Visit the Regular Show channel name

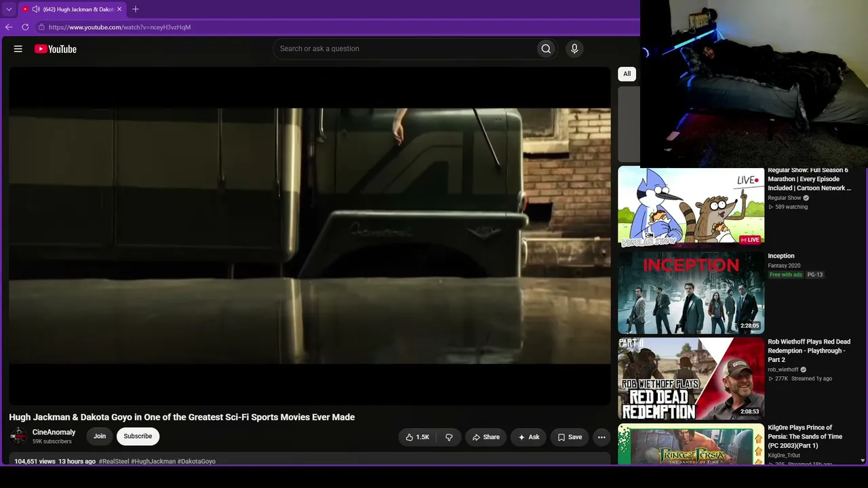[x=785, y=198]
